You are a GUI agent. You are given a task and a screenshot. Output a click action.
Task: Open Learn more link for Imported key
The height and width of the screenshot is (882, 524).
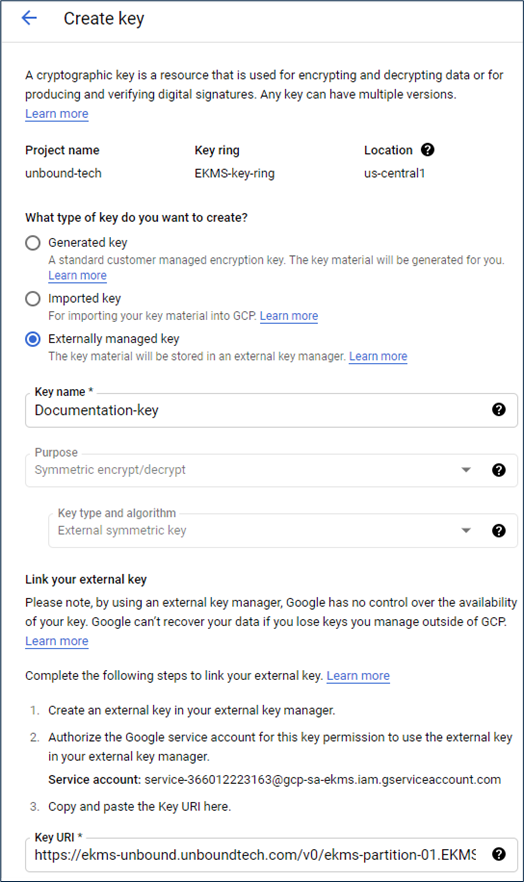288,316
